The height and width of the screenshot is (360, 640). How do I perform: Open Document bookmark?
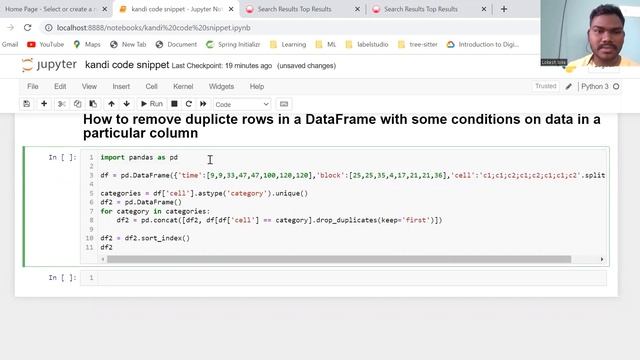[x=176, y=44]
